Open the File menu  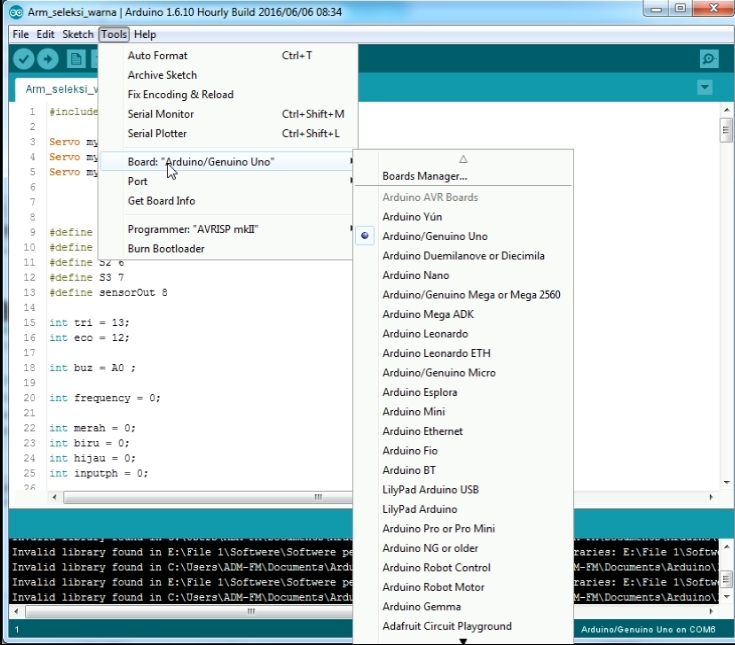20,34
